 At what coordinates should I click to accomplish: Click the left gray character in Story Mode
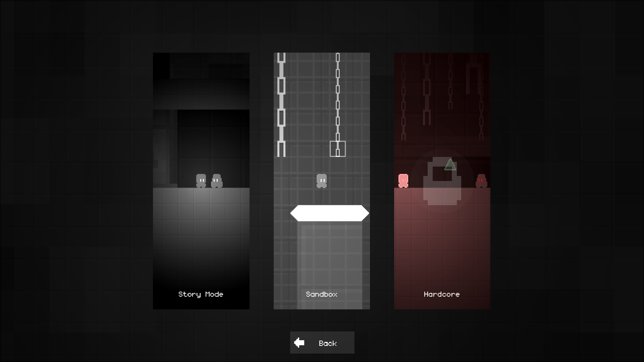[x=201, y=181]
